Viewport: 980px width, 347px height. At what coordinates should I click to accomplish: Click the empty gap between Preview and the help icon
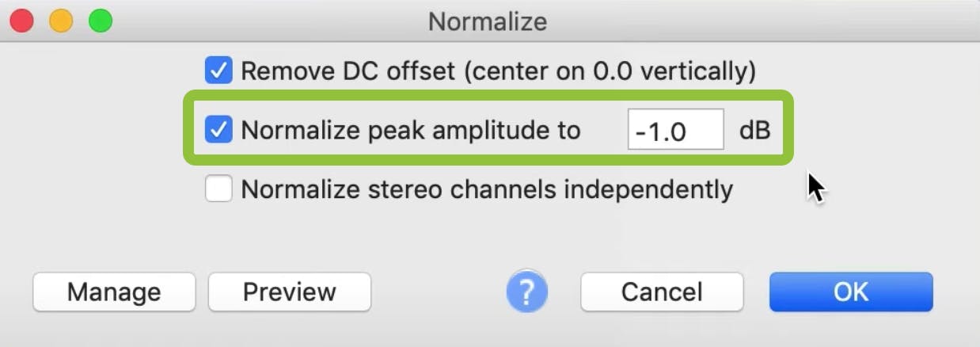click(438, 292)
